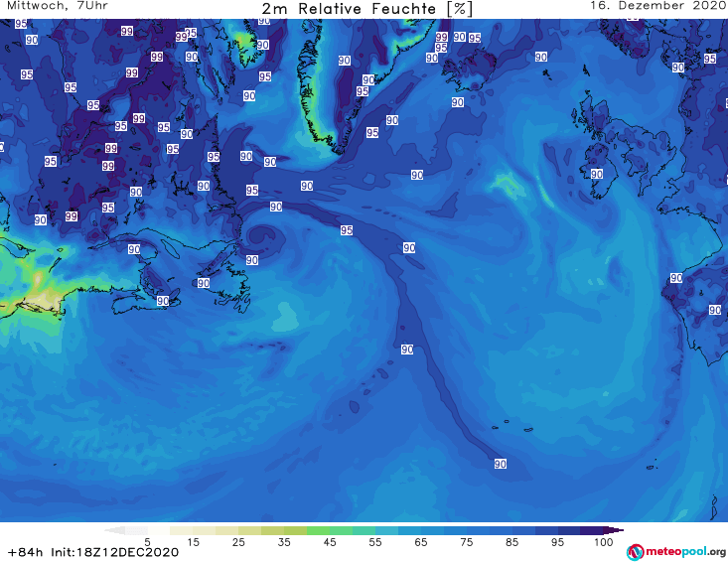The height and width of the screenshot is (562, 728).
Task: Select the "Init:18Z12DEC2020" model run text
Action: (114, 552)
